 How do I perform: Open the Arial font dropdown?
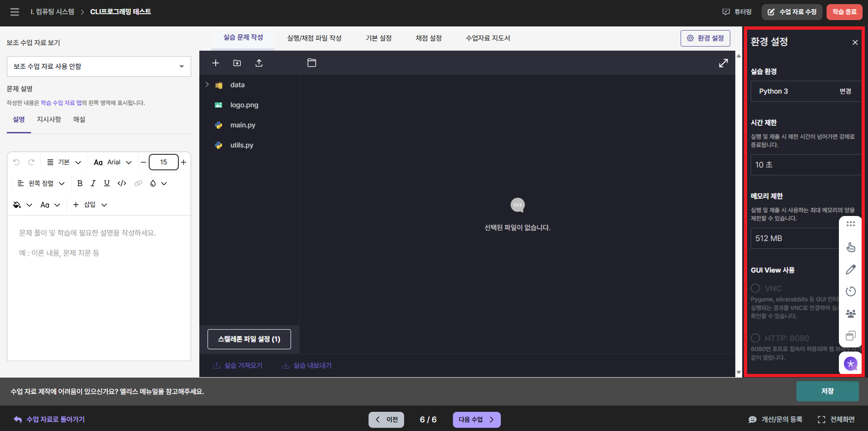(x=113, y=162)
